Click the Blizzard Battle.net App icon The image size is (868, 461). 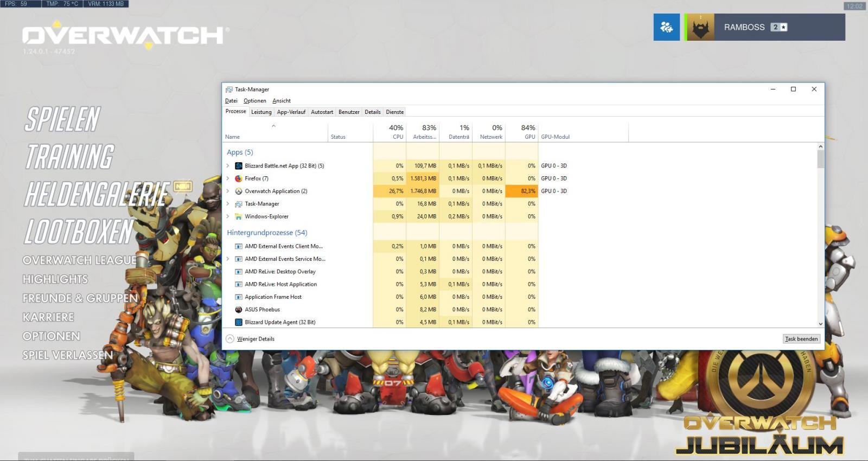(239, 166)
